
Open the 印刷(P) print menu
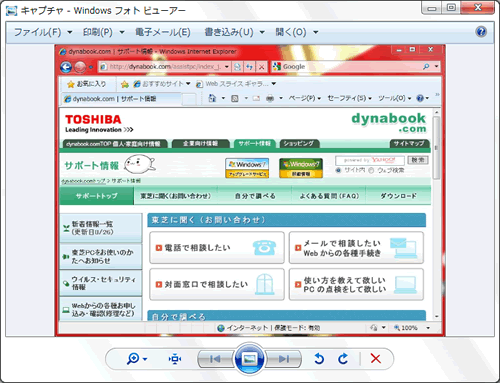(x=97, y=32)
